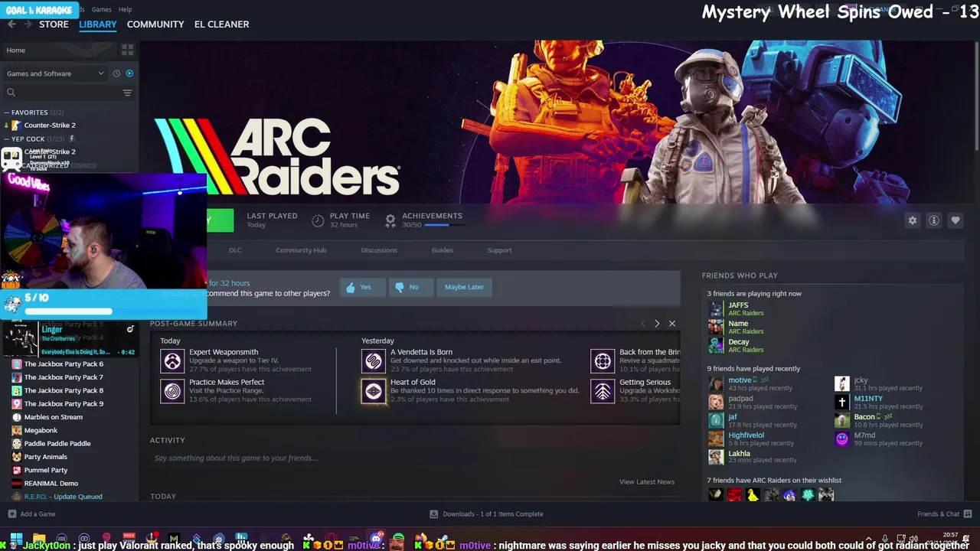
Task: Click the activity say something field
Action: (x=414, y=458)
